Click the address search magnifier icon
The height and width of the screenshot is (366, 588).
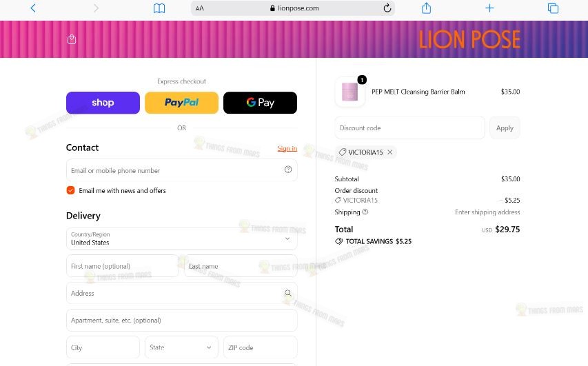pyautogui.click(x=288, y=293)
